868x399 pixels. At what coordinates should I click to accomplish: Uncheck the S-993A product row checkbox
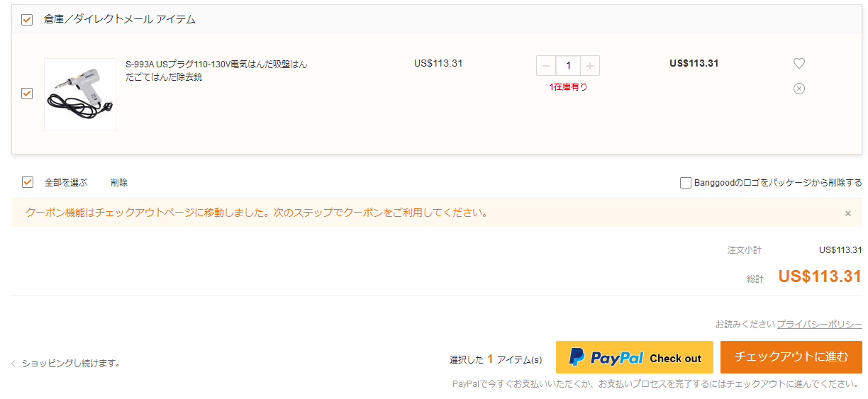[x=27, y=94]
